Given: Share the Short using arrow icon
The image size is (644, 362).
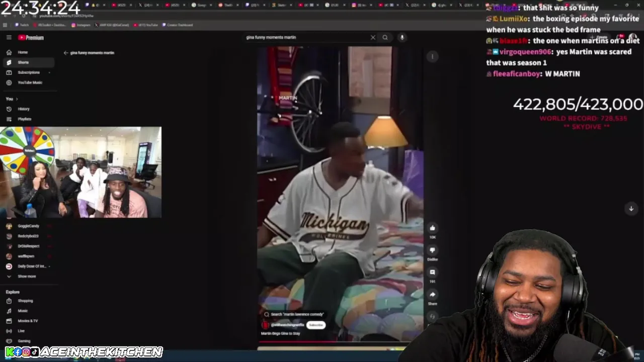Looking at the screenshot, I should pos(432,295).
